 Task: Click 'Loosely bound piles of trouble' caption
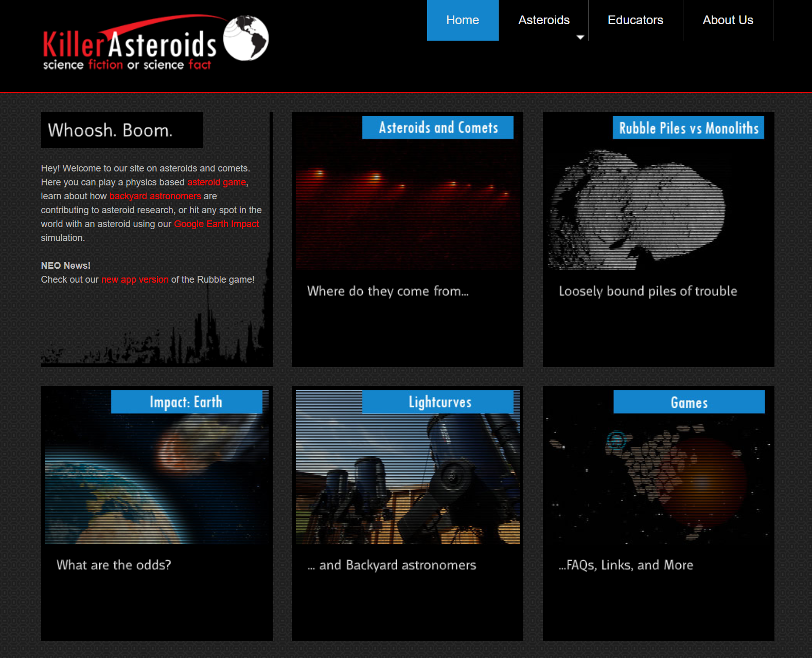pos(648,291)
